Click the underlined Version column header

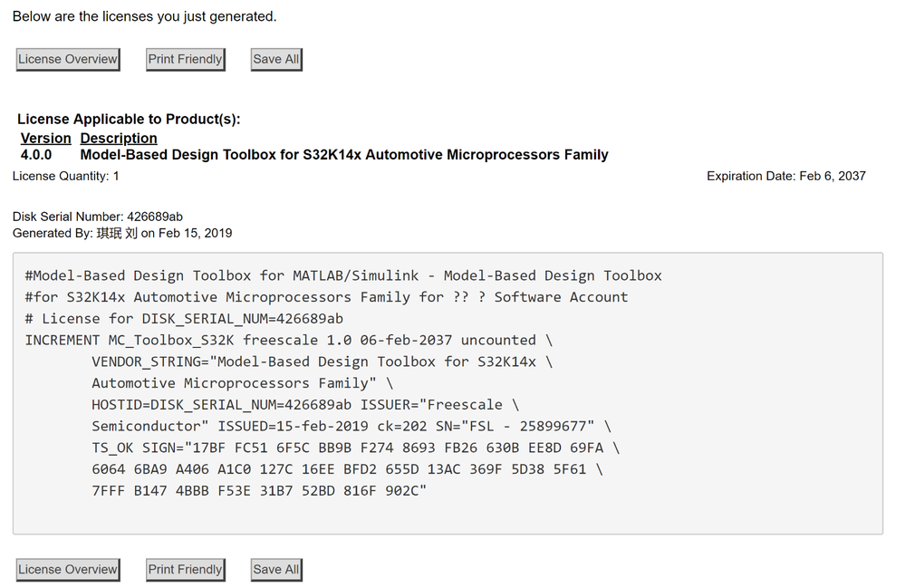(x=45, y=139)
